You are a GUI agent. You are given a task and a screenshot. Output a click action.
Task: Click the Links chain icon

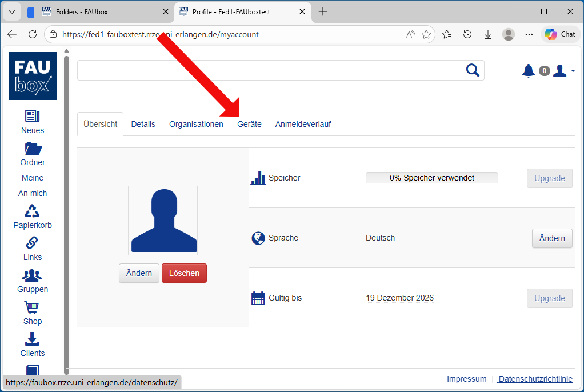click(x=33, y=243)
